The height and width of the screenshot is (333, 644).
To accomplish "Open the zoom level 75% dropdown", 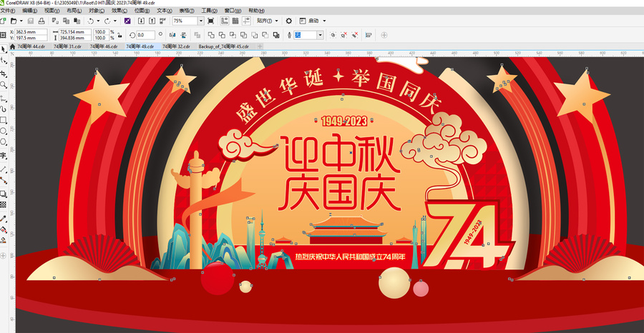I will (x=201, y=21).
